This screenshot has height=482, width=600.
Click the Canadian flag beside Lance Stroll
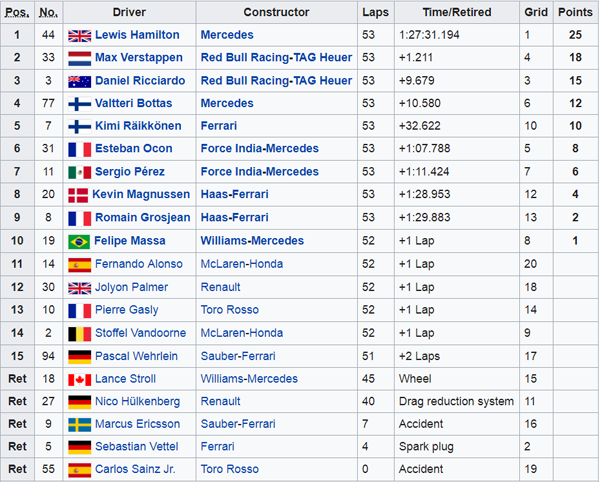(80, 380)
